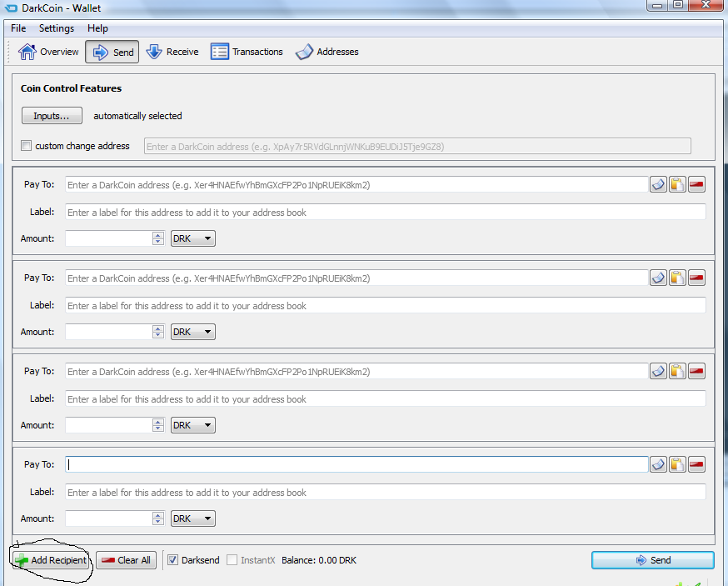Open the Receive page

click(172, 52)
